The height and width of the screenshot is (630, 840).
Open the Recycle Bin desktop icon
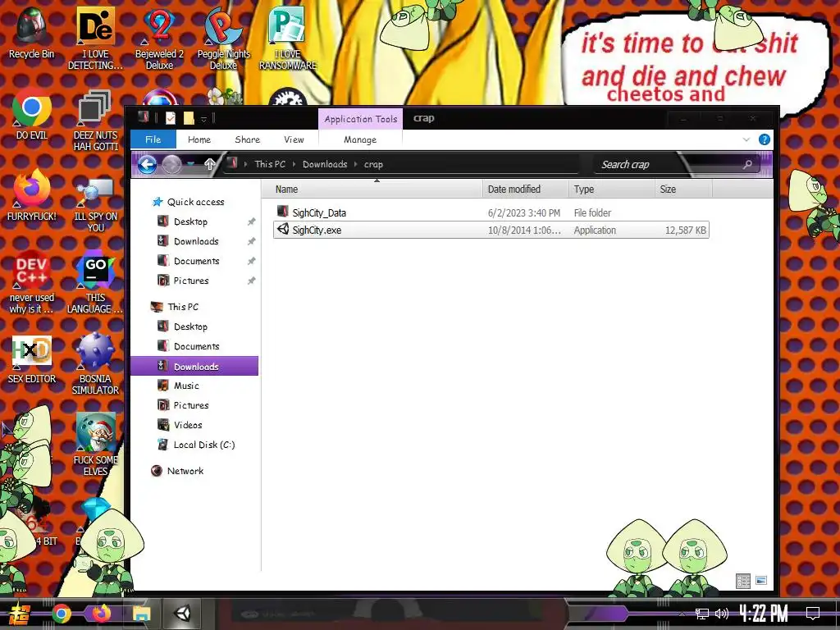31,33
